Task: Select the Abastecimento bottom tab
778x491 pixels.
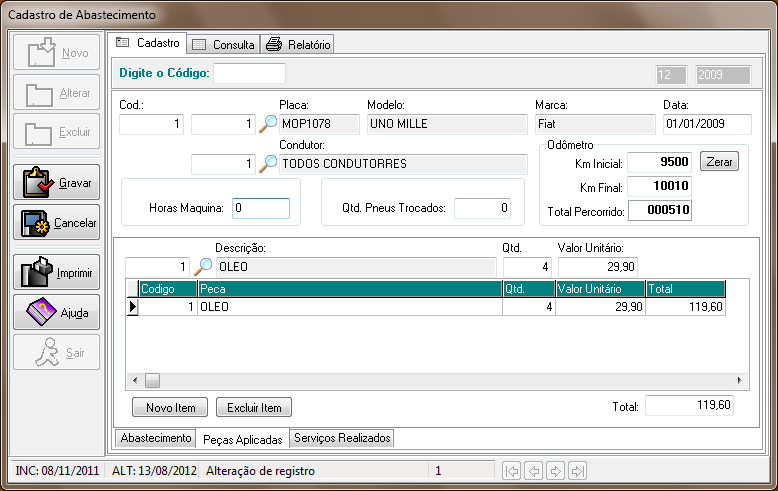Action: [x=155, y=438]
